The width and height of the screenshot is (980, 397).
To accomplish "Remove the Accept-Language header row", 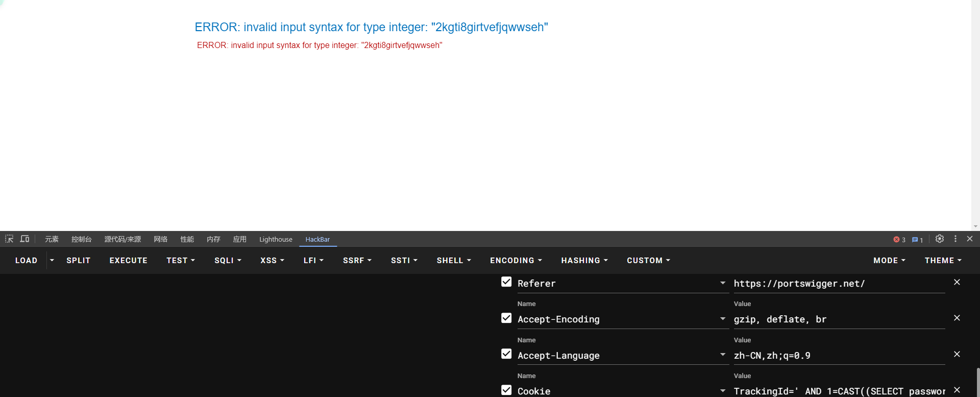I will pyautogui.click(x=957, y=354).
